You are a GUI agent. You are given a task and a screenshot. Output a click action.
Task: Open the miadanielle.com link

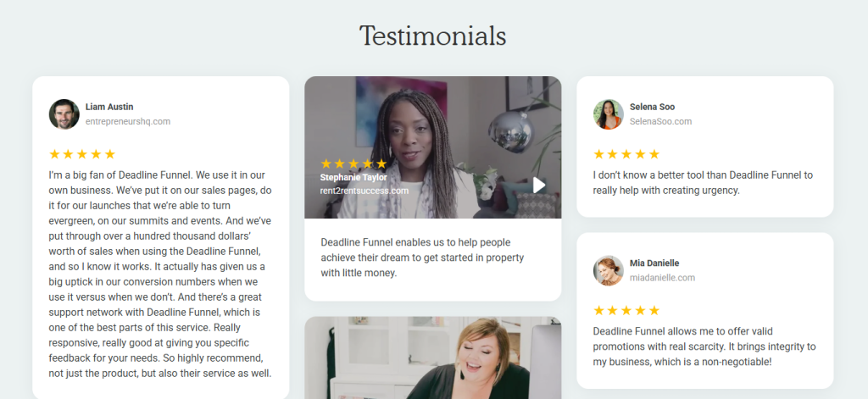coord(662,278)
